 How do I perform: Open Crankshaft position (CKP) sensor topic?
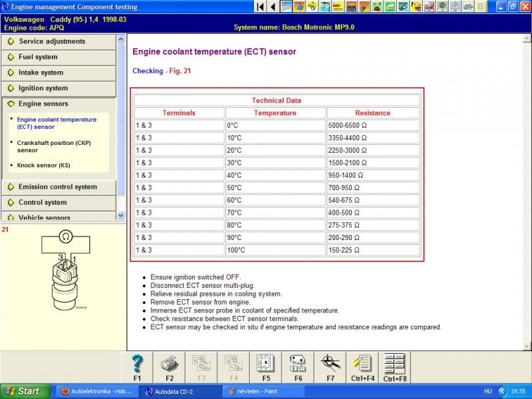pyautogui.click(x=54, y=146)
